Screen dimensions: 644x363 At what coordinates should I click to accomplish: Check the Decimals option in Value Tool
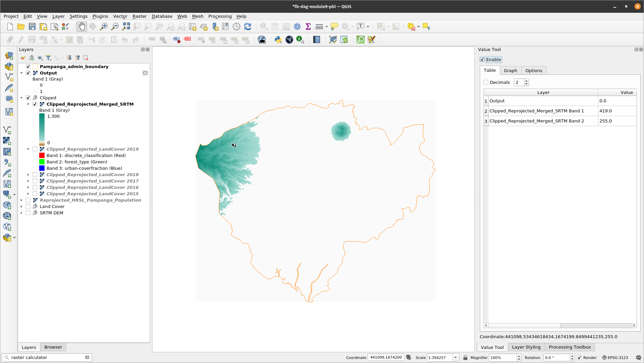pos(486,82)
